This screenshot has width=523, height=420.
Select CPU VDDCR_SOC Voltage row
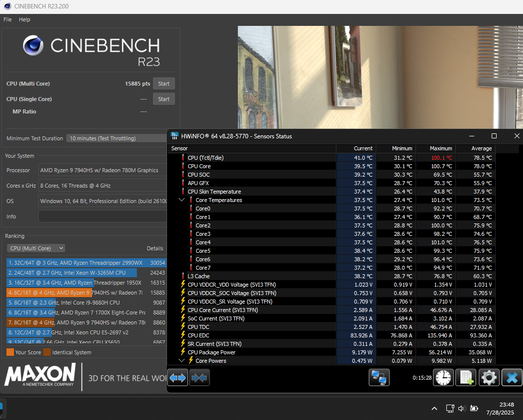331,293
